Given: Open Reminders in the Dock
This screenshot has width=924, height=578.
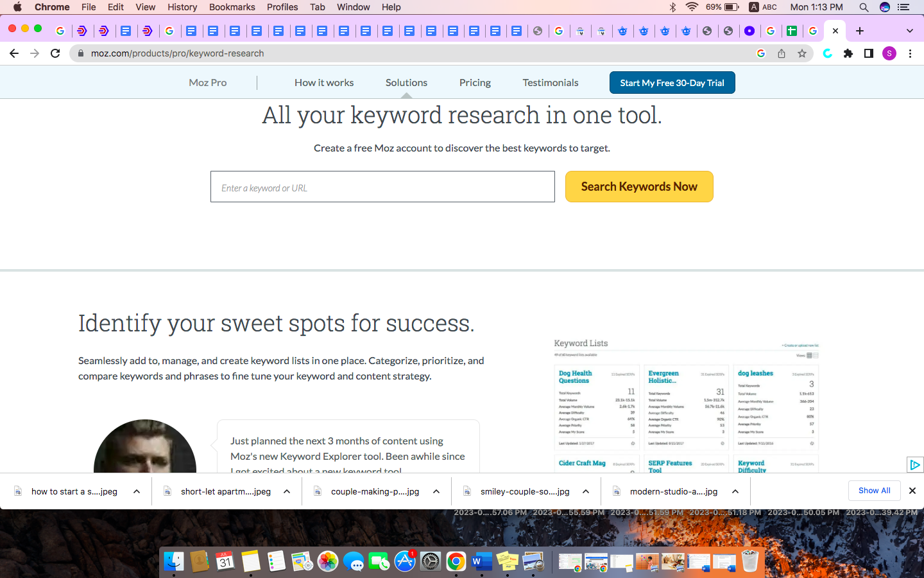Looking at the screenshot, I should (x=277, y=561).
